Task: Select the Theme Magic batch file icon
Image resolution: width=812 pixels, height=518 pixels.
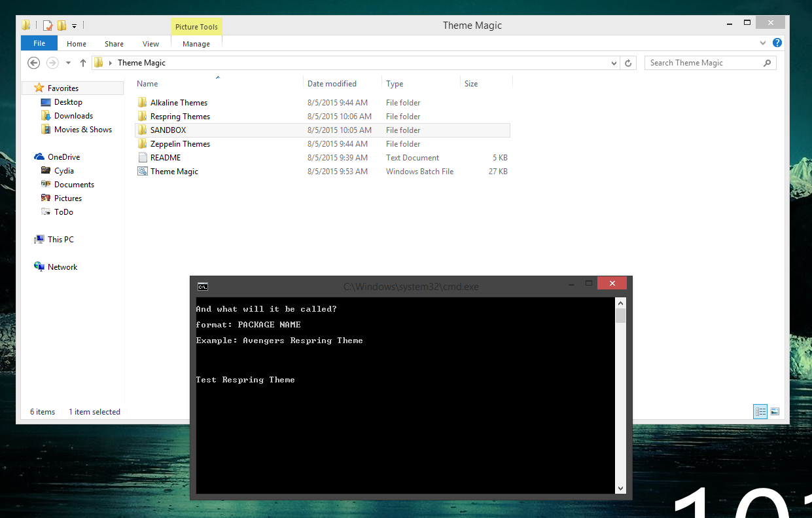Action: click(x=143, y=172)
